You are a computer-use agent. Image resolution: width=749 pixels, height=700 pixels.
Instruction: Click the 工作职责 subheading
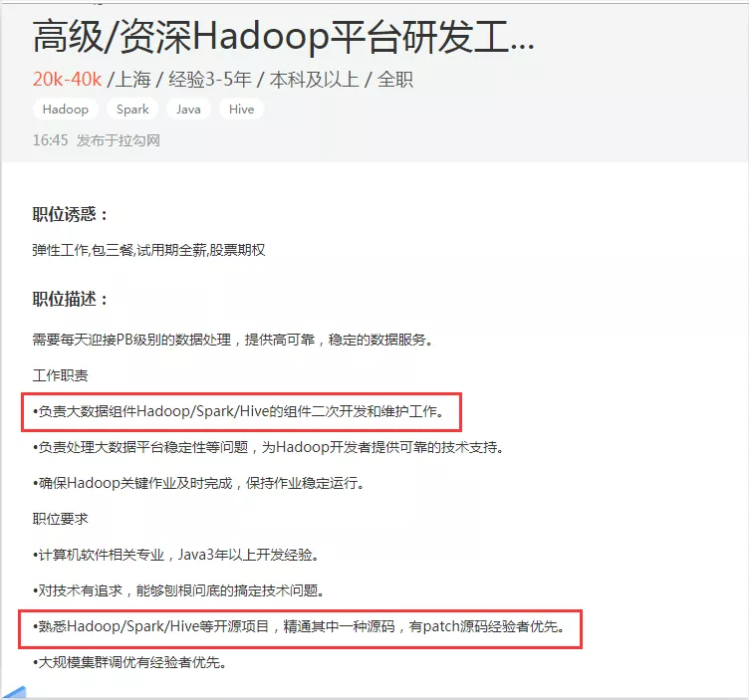pos(60,375)
